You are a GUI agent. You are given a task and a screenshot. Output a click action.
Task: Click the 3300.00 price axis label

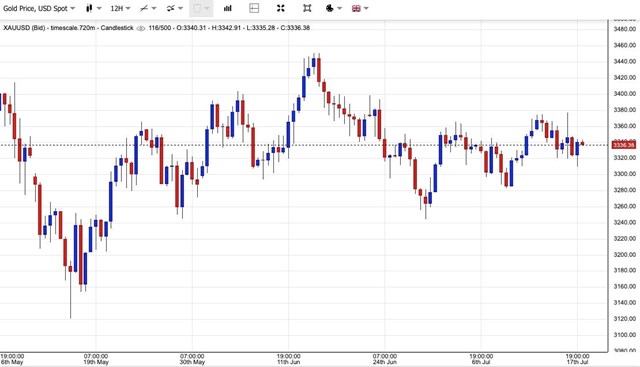624,174
